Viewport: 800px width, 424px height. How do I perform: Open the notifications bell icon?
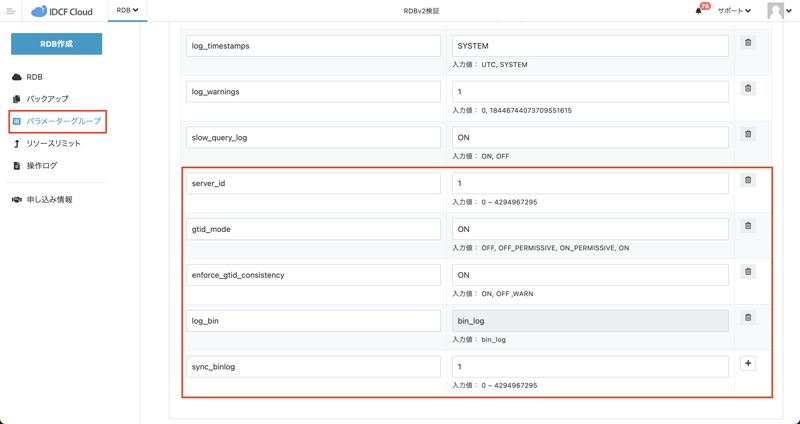699,11
